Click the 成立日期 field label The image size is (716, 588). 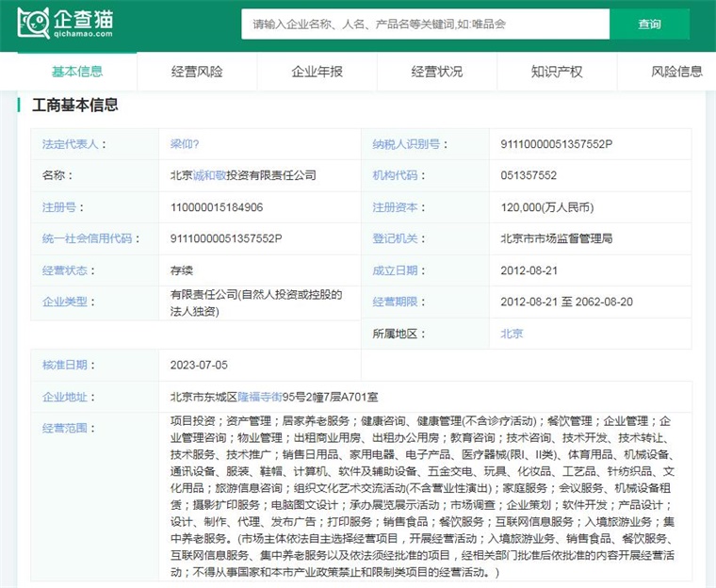tap(399, 270)
